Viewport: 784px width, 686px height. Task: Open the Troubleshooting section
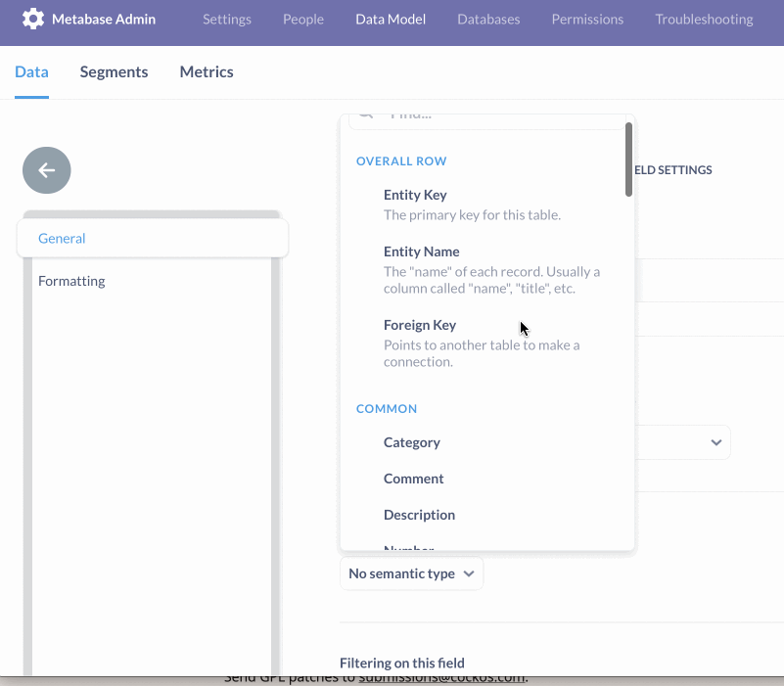703,19
